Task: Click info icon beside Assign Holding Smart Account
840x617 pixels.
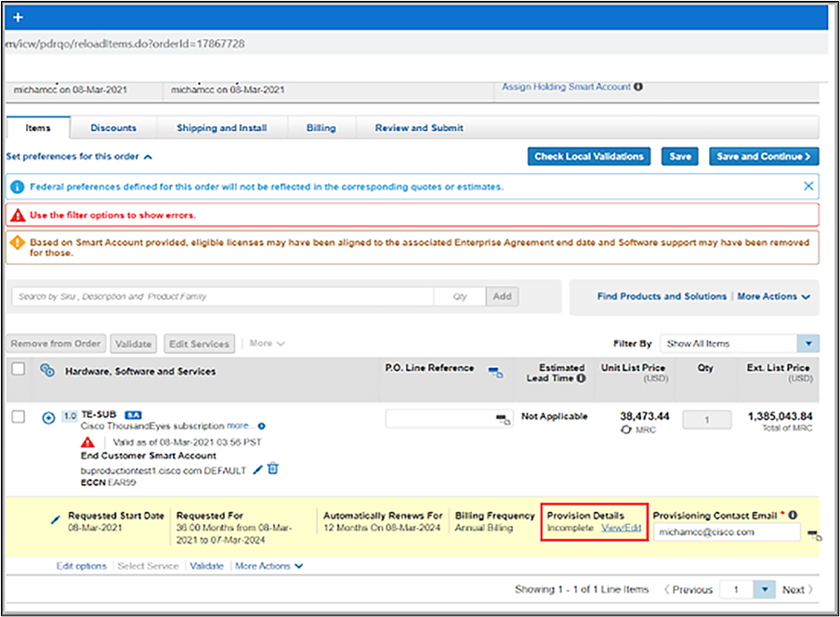Action: pyautogui.click(x=638, y=86)
